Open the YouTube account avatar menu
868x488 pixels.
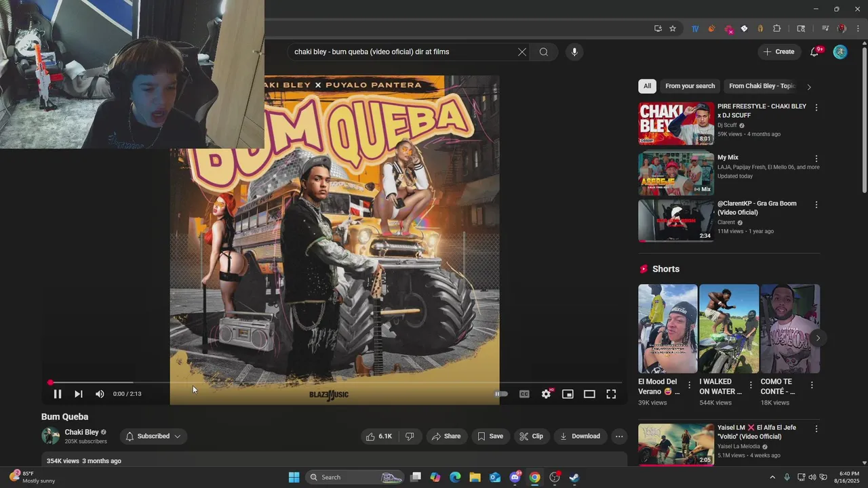(840, 52)
